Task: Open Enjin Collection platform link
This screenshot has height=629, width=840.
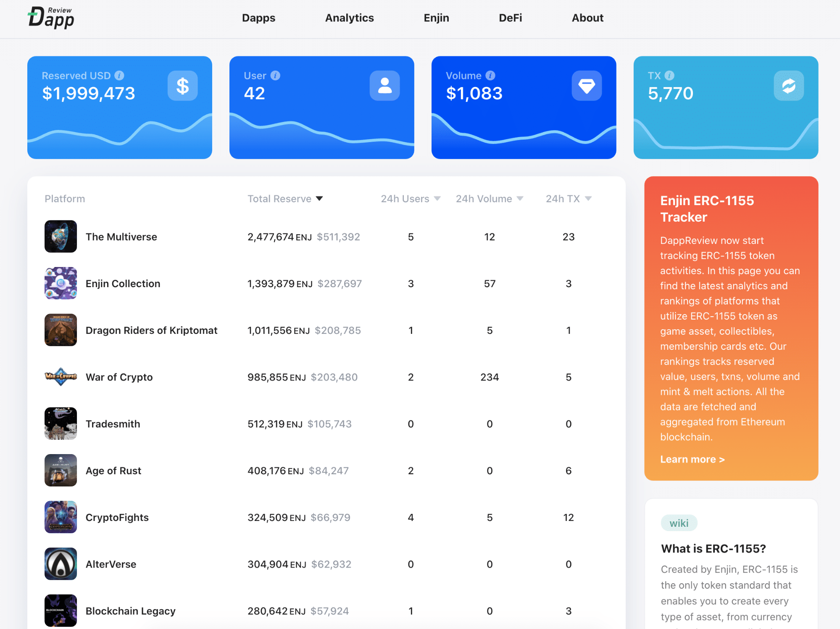Action: click(x=123, y=283)
